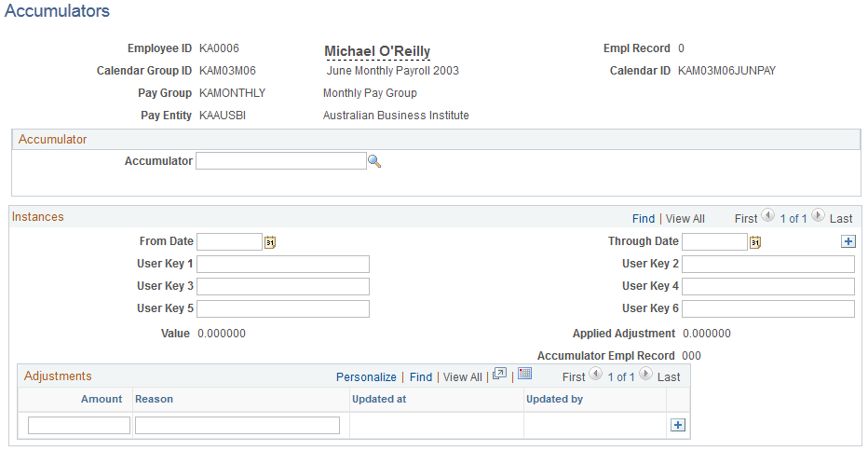
Task: Focus the Adjustments Reason text field
Action: (237, 426)
